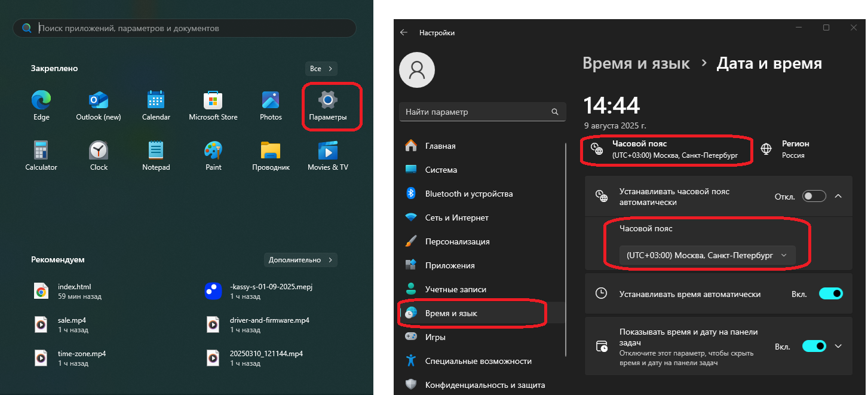Open the Paint app
The image size is (868, 395).
[213, 156]
